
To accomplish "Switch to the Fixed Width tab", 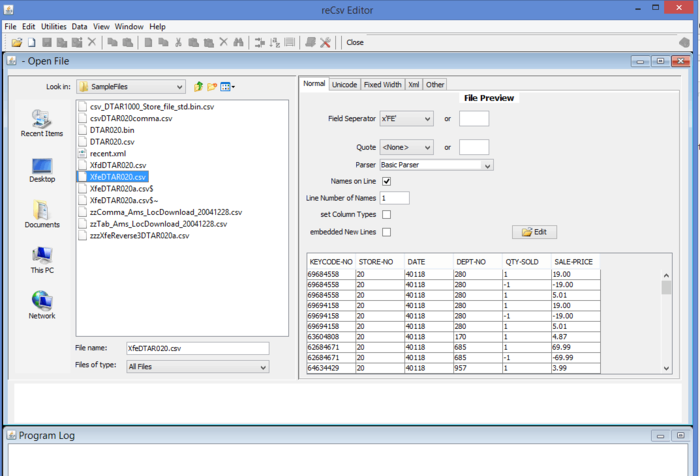I will [x=383, y=84].
